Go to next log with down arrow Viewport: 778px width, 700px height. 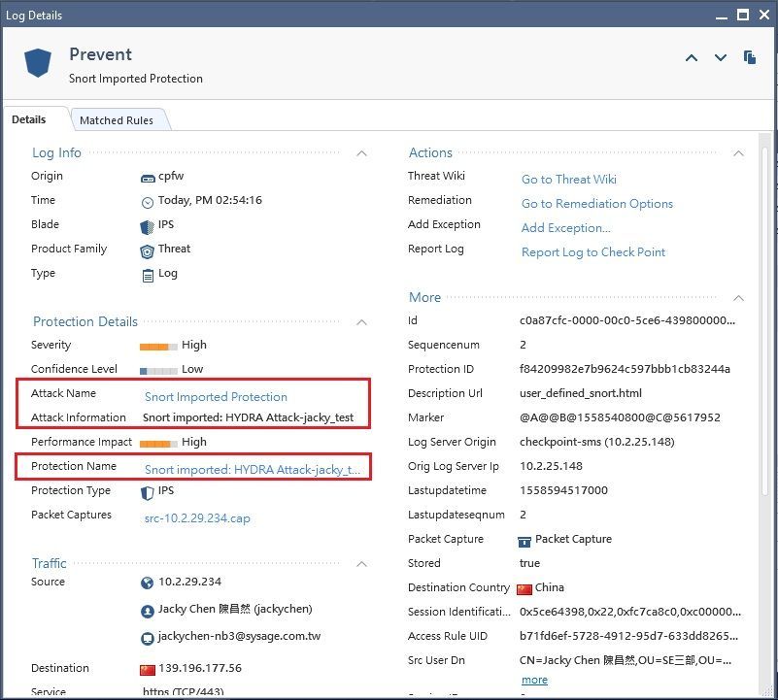pyautogui.click(x=721, y=58)
